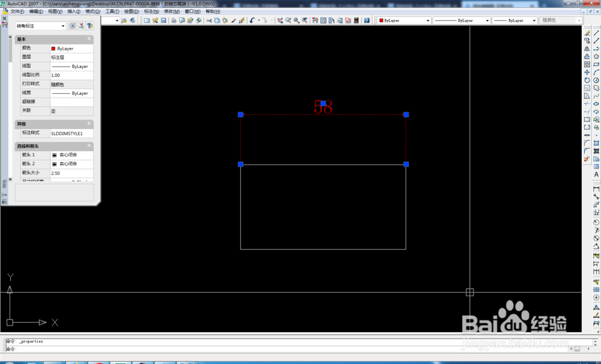Activate the Trim tool
The image size is (601, 364).
(587, 104)
